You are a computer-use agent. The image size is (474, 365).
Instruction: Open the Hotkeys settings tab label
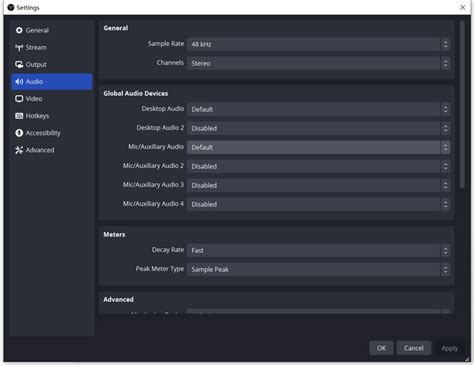pyautogui.click(x=37, y=116)
